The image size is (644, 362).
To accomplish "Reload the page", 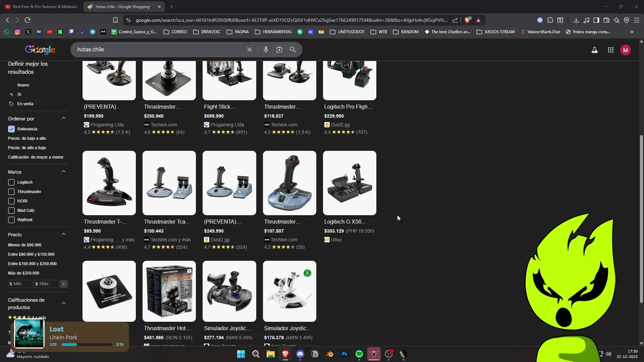I will pos(27,20).
